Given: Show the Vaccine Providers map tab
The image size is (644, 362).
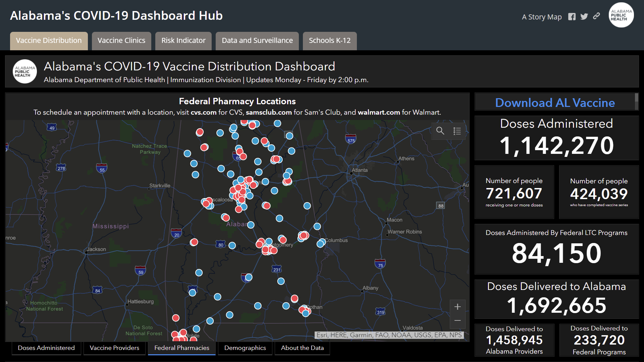Looking at the screenshot, I should coord(114,348).
